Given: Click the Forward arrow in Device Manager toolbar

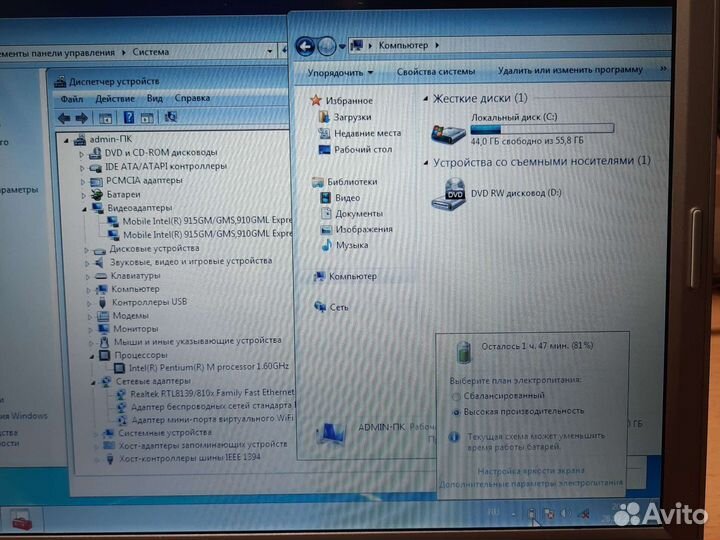Looking at the screenshot, I should coord(82,118).
